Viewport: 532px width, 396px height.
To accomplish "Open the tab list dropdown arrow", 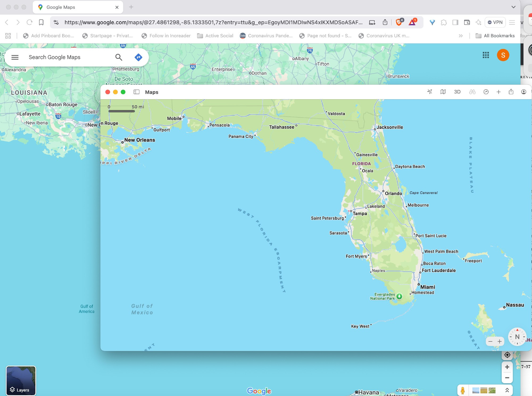I will pyautogui.click(x=513, y=7).
